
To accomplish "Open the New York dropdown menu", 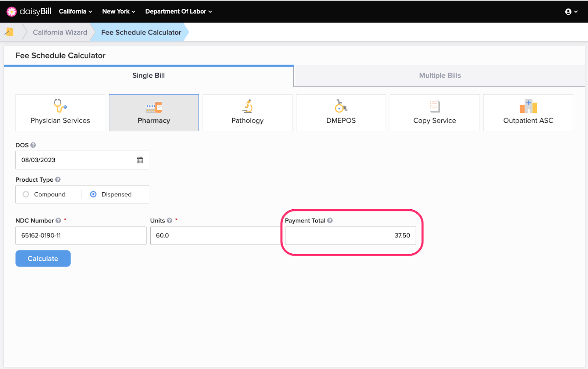I will point(119,11).
